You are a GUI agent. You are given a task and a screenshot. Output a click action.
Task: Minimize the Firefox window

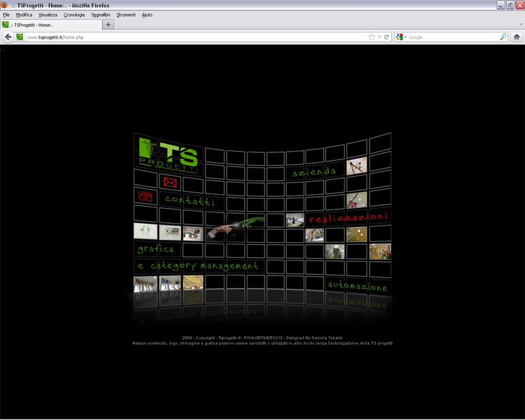pos(501,5)
